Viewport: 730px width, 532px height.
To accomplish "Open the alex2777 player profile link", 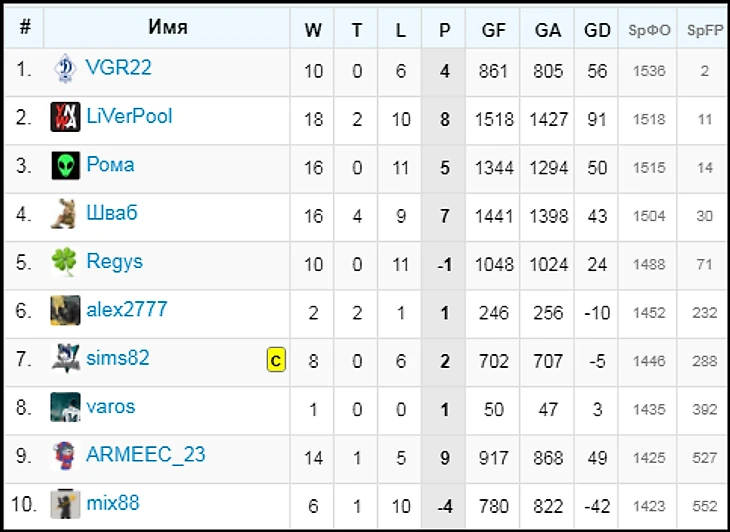I will pyautogui.click(x=127, y=310).
